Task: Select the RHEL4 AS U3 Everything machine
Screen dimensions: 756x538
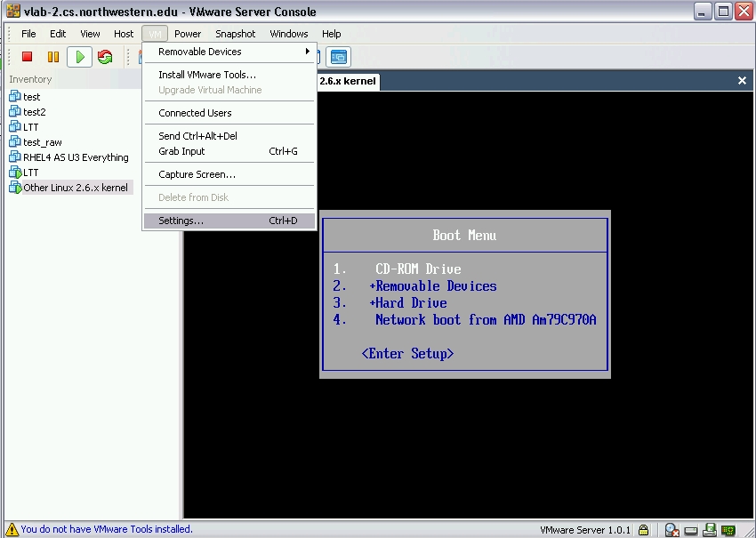Action: click(x=69, y=157)
